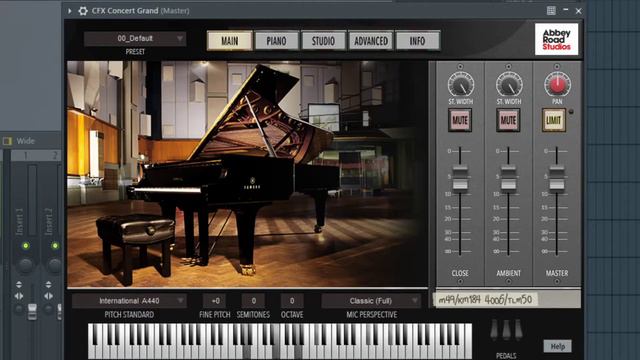The height and width of the screenshot is (360, 640).
Task: Click the CLOSE channel fader handle
Action: [460, 178]
